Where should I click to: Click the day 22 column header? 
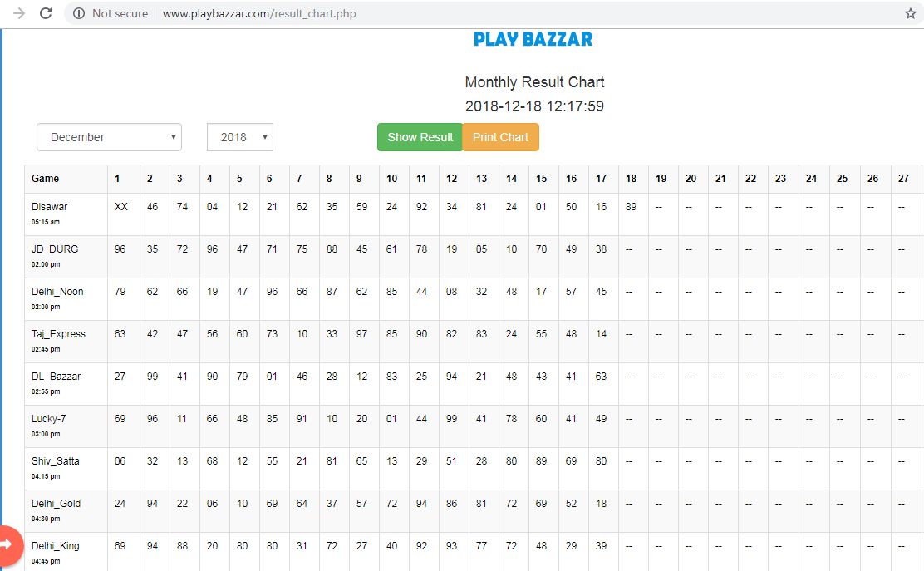point(751,178)
